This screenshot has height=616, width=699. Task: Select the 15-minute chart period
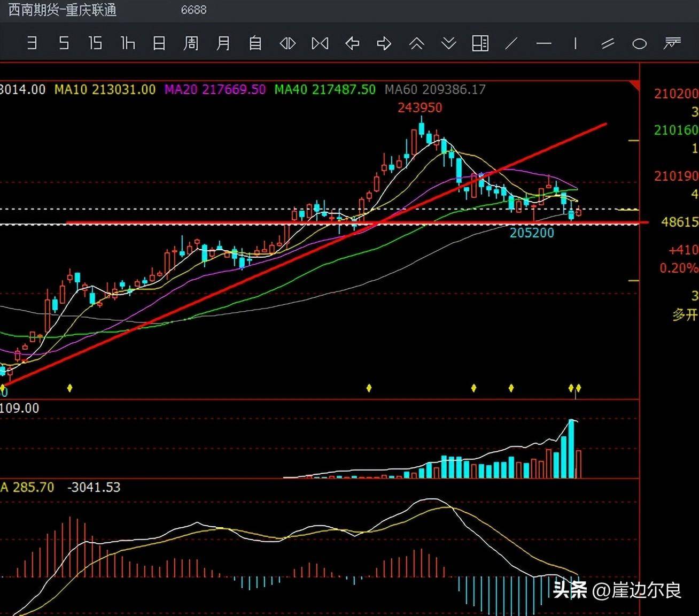[95, 43]
